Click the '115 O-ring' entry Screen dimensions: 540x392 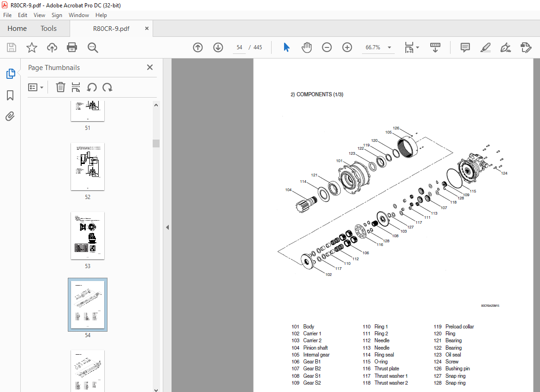(x=375, y=362)
